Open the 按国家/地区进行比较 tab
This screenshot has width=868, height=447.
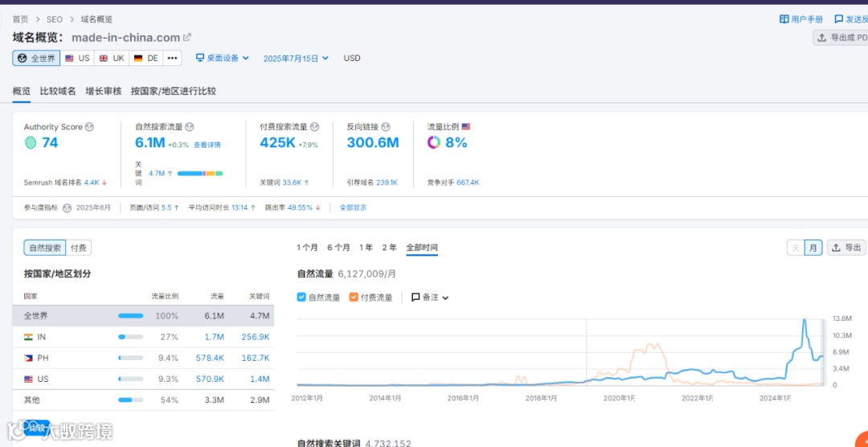174,92
